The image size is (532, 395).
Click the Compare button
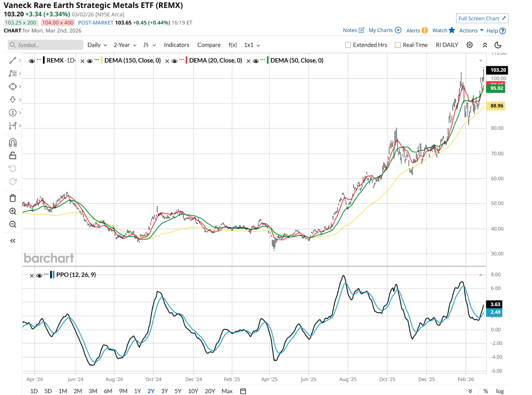(x=209, y=45)
